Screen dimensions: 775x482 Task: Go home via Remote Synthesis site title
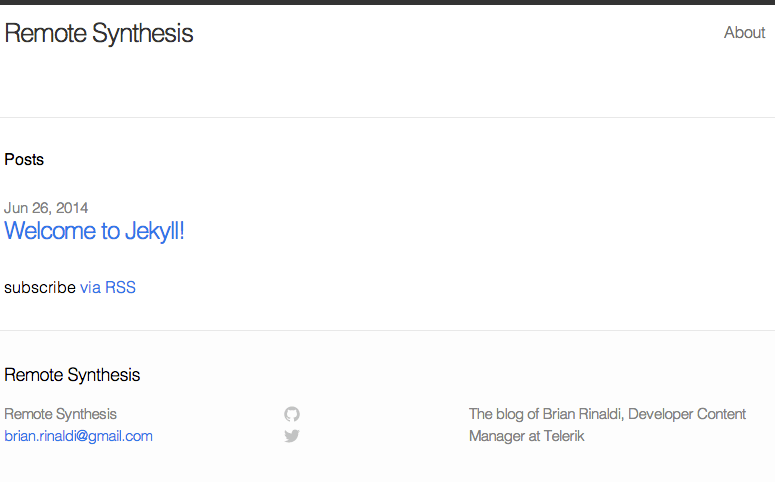(x=99, y=34)
